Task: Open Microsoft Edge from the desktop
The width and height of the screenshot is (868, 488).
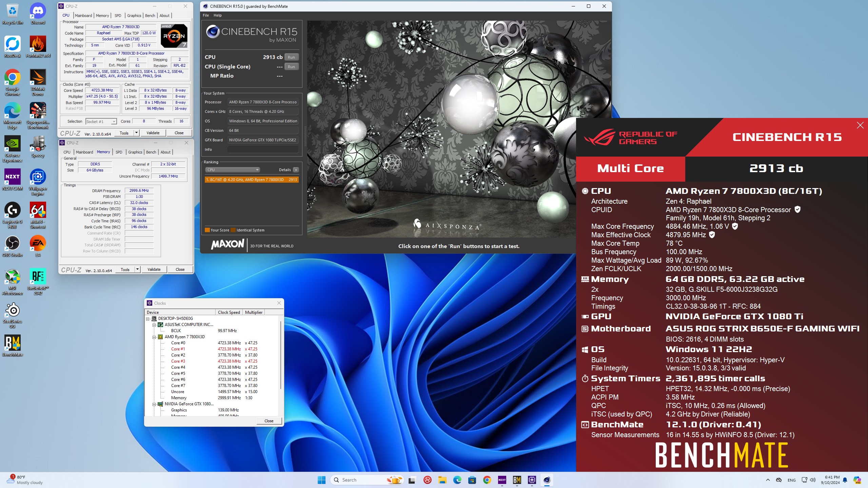Action: coord(13,116)
